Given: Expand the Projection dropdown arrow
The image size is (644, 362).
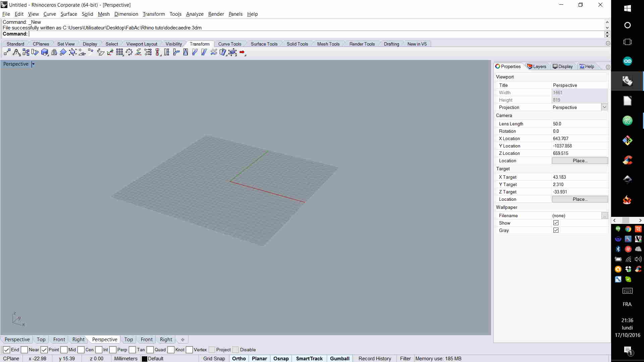Looking at the screenshot, I should 604,107.
